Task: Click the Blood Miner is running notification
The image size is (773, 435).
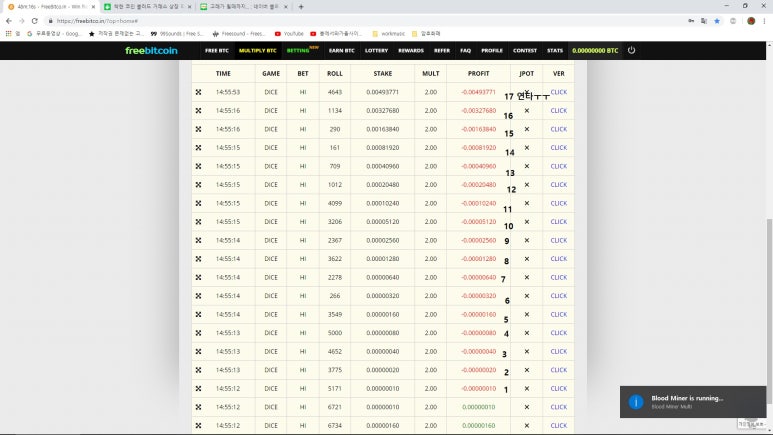Action: pos(693,402)
